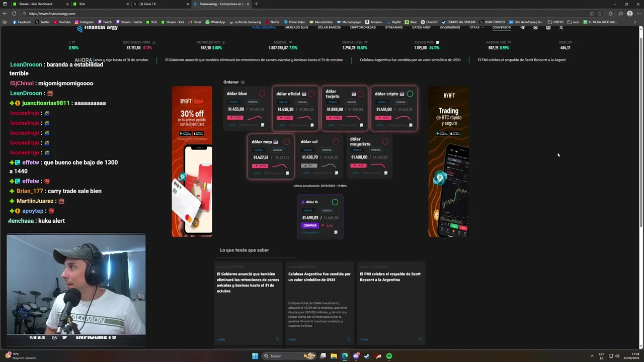Reload the current page

point(14,14)
